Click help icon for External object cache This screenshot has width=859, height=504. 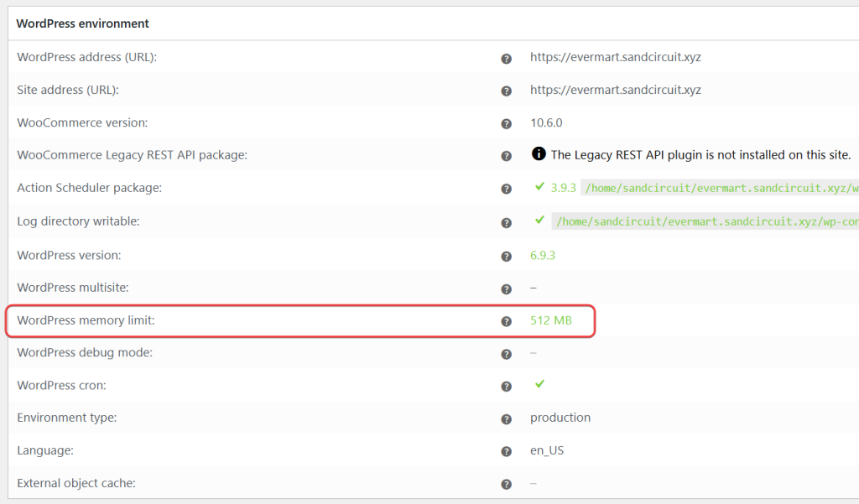click(506, 484)
